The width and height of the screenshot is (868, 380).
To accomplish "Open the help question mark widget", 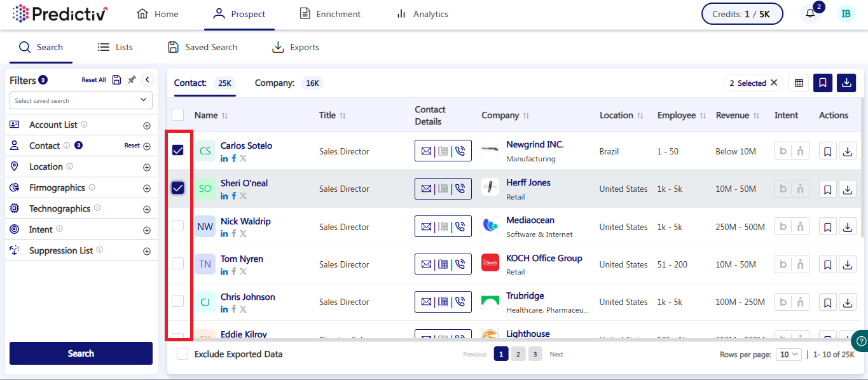I will [860, 341].
